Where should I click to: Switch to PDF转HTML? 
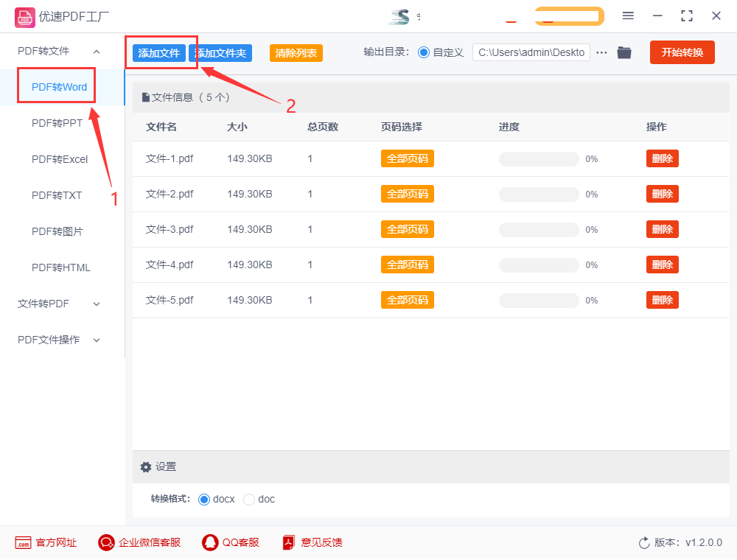(x=61, y=267)
